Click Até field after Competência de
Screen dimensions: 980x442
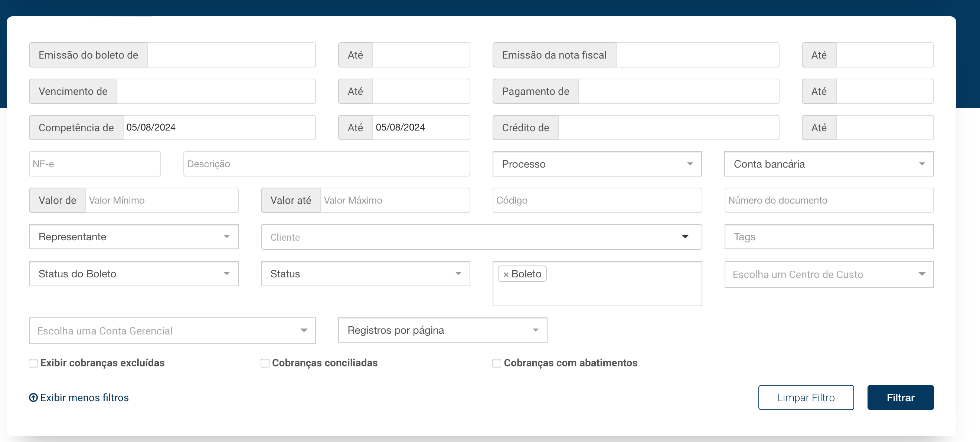tap(421, 127)
